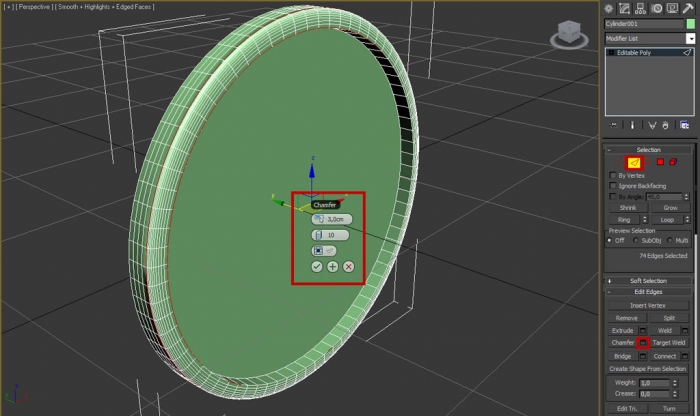The width and height of the screenshot is (700, 416).
Task: Cancel chamfer caddy with X icon
Action: click(x=349, y=266)
